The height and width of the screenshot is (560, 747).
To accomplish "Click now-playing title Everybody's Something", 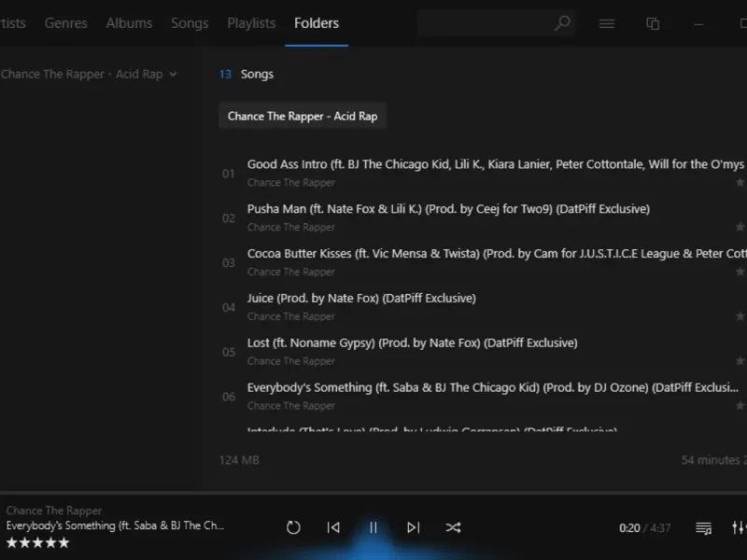I will [115, 525].
